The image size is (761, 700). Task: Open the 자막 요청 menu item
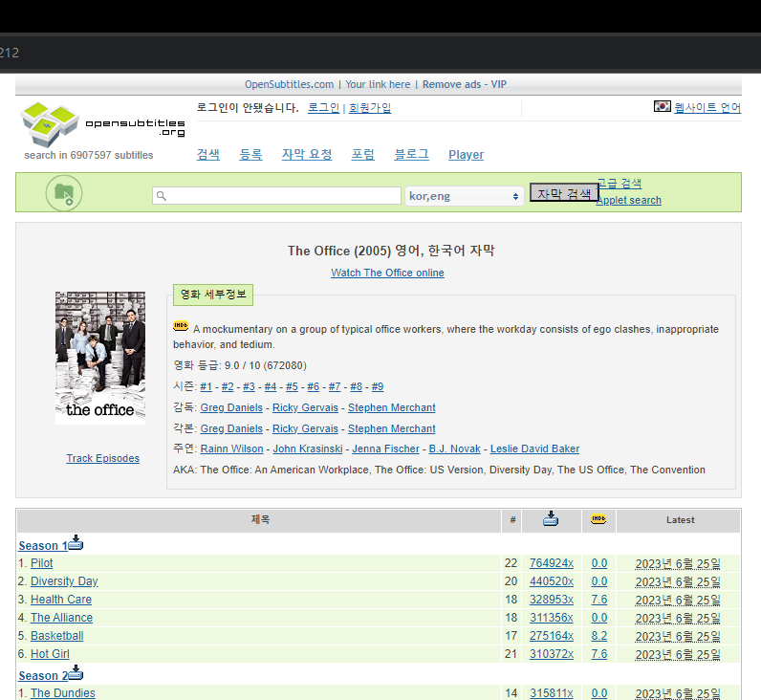click(x=307, y=154)
